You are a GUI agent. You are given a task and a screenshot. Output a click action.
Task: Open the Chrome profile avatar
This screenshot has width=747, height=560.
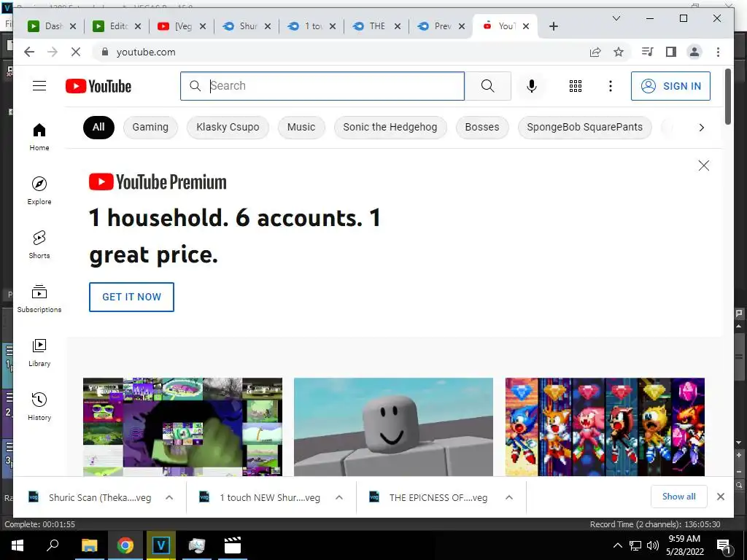pyautogui.click(x=694, y=52)
